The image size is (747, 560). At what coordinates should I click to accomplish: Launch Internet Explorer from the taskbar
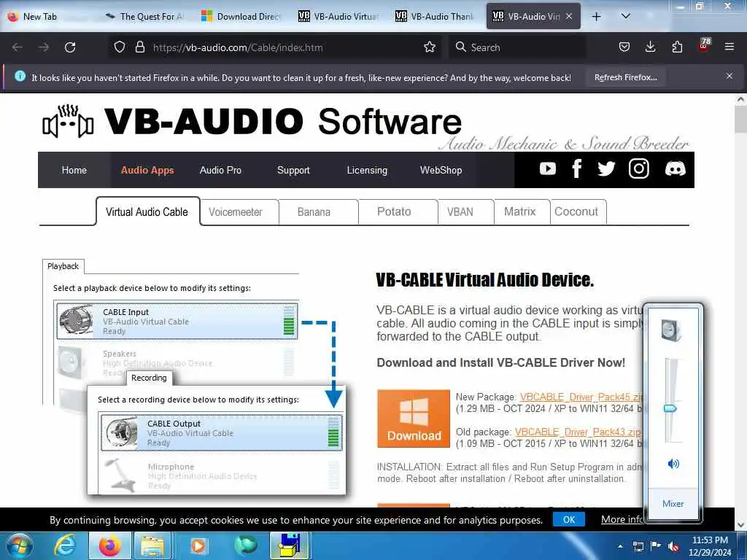(x=65, y=545)
